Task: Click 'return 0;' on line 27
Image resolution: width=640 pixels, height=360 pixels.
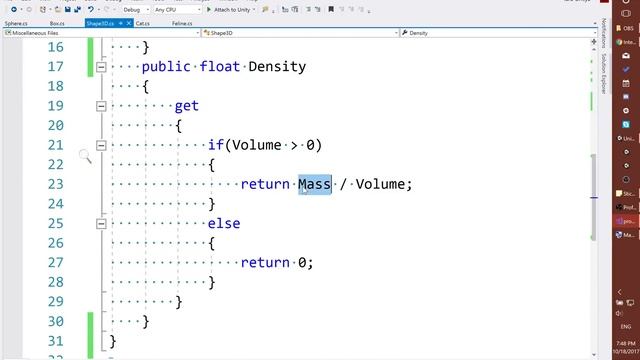Action: click(277, 262)
